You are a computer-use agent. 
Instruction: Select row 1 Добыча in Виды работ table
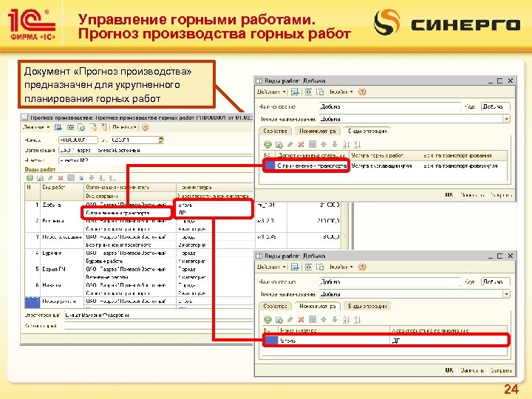pyautogui.click(x=52, y=205)
